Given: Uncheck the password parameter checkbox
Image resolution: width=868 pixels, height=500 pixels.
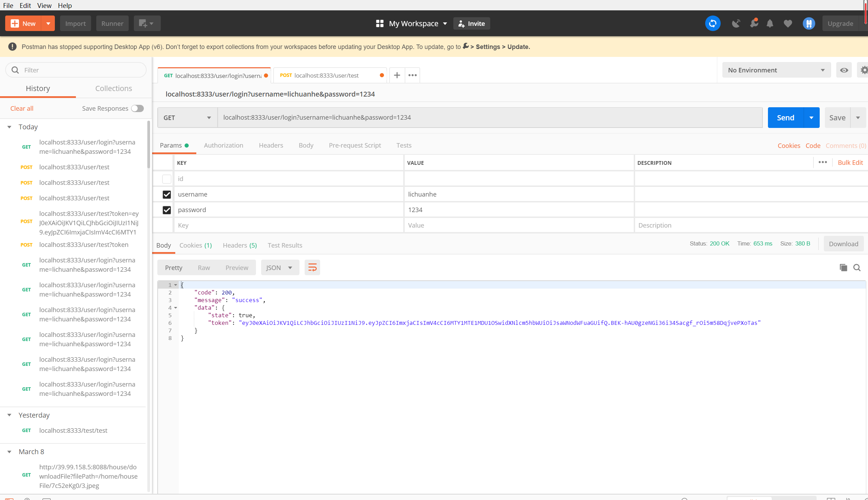Looking at the screenshot, I should click(x=167, y=210).
